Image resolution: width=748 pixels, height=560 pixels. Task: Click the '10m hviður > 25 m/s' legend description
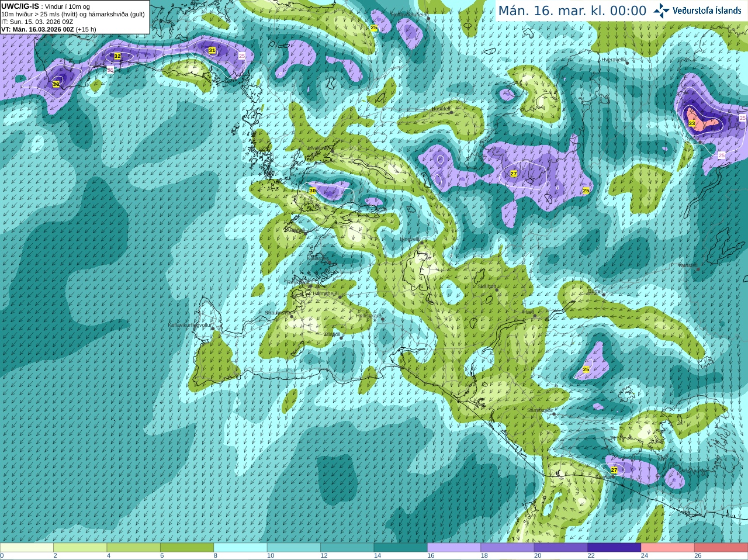pyautogui.click(x=73, y=14)
